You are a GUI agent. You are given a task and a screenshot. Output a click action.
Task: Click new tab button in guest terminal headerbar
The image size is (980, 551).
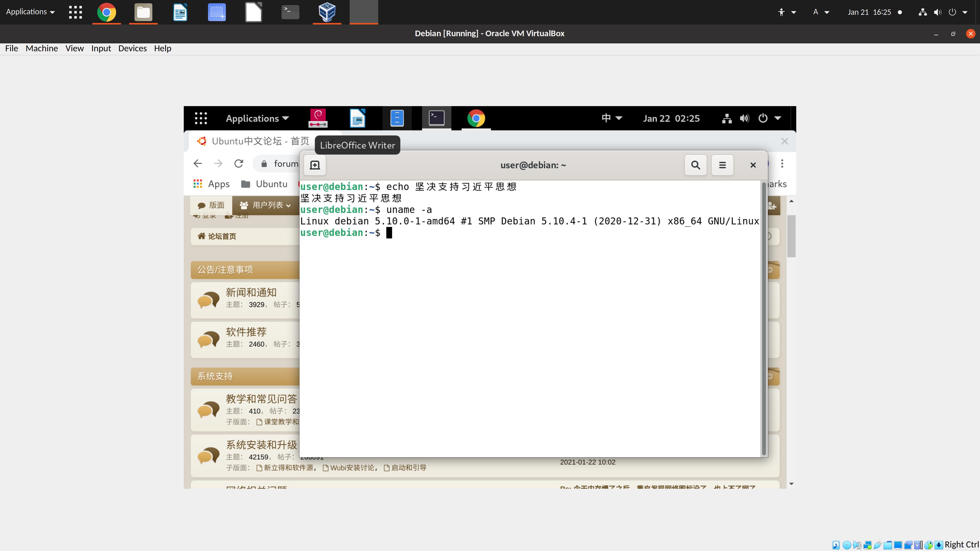click(x=315, y=165)
